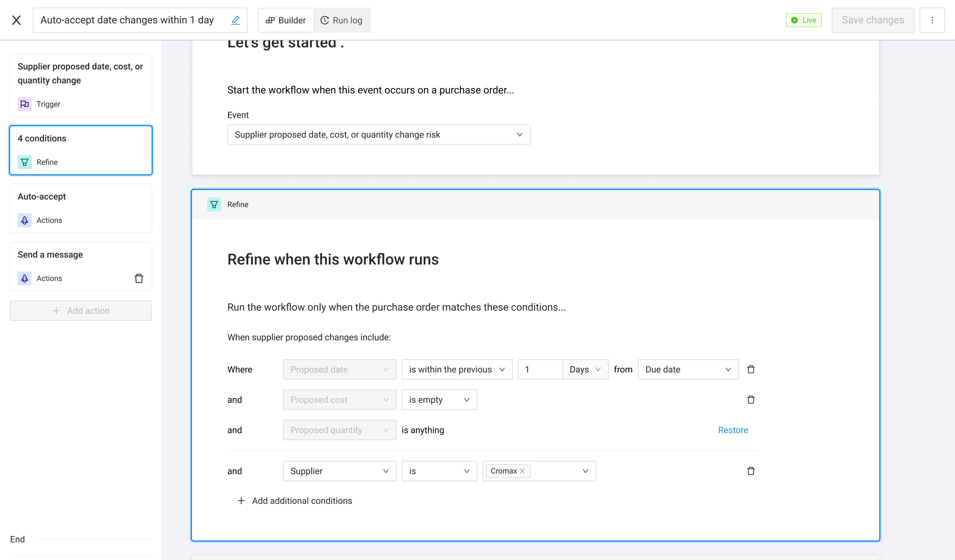Delete the Proposed date condition row

[750, 369]
